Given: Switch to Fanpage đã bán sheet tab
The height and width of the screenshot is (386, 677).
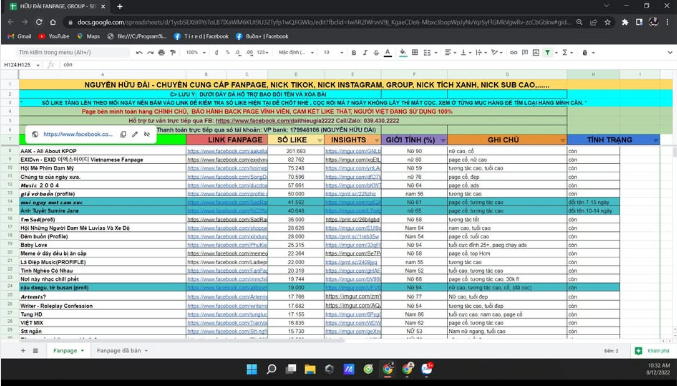Looking at the screenshot, I should coord(122,351).
